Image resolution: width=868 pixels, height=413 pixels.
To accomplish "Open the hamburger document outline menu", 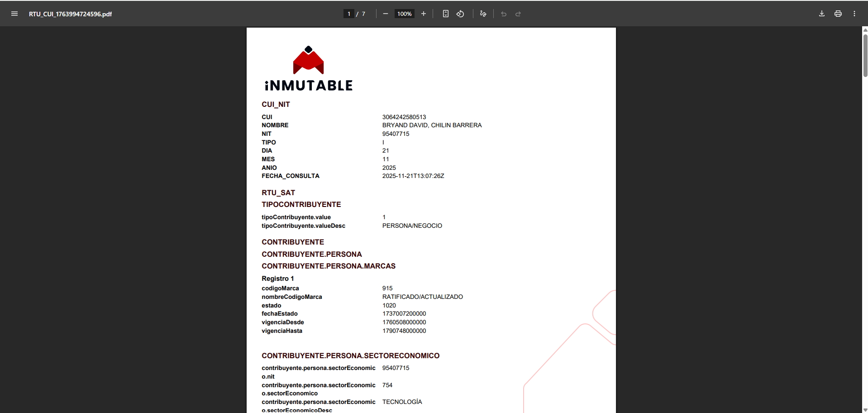I will (x=14, y=14).
